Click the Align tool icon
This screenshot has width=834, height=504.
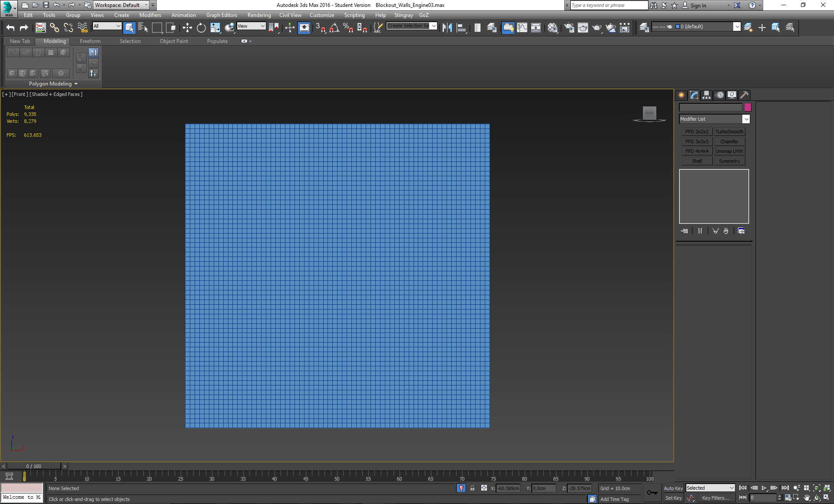click(x=461, y=28)
